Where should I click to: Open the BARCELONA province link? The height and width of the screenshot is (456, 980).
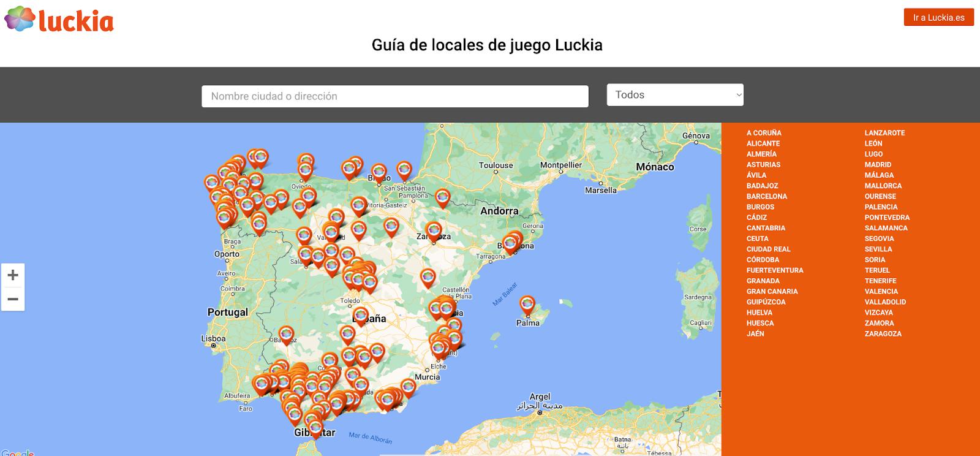pos(767,196)
